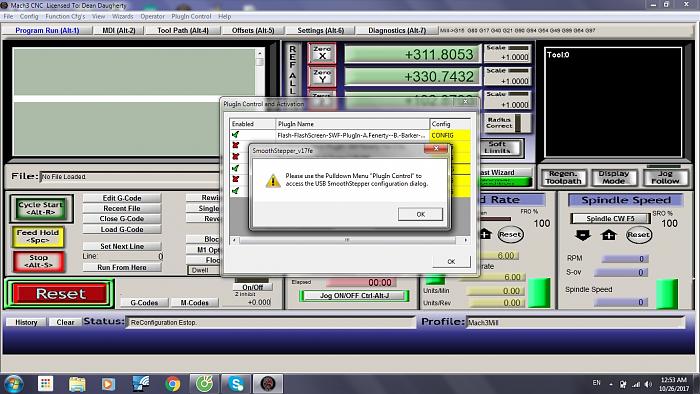This screenshot has height=394, width=700.
Task: Click OK in the SmoothStepper message box
Action: pyautogui.click(x=421, y=214)
